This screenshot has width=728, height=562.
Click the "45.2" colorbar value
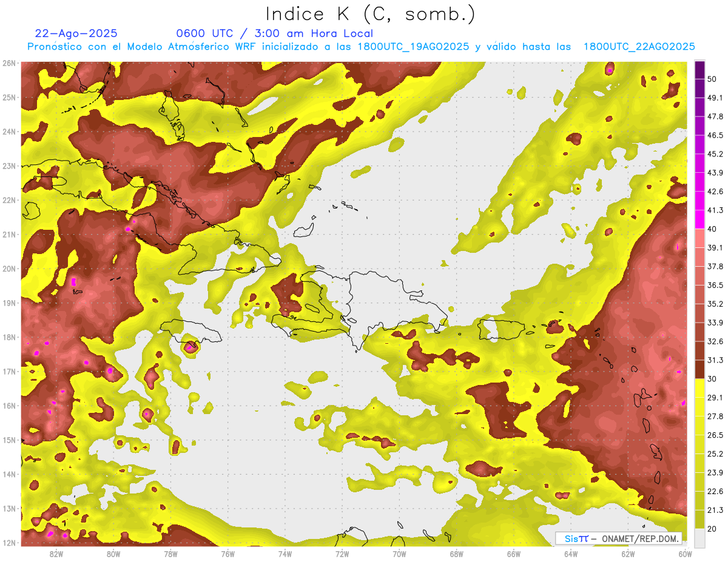pyautogui.click(x=715, y=154)
